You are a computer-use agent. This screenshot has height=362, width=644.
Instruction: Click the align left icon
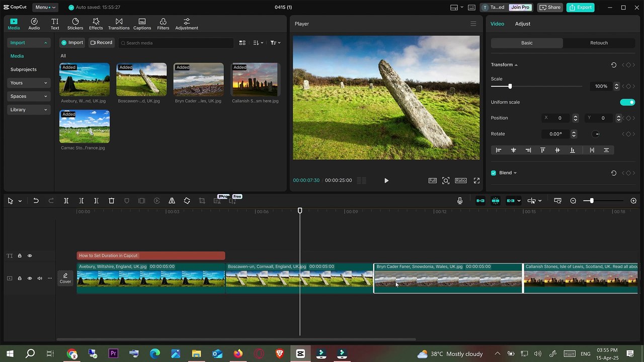point(499,150)
